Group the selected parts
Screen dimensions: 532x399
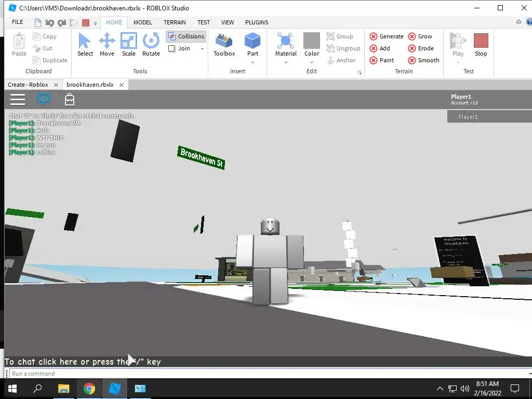pos(340,36)
